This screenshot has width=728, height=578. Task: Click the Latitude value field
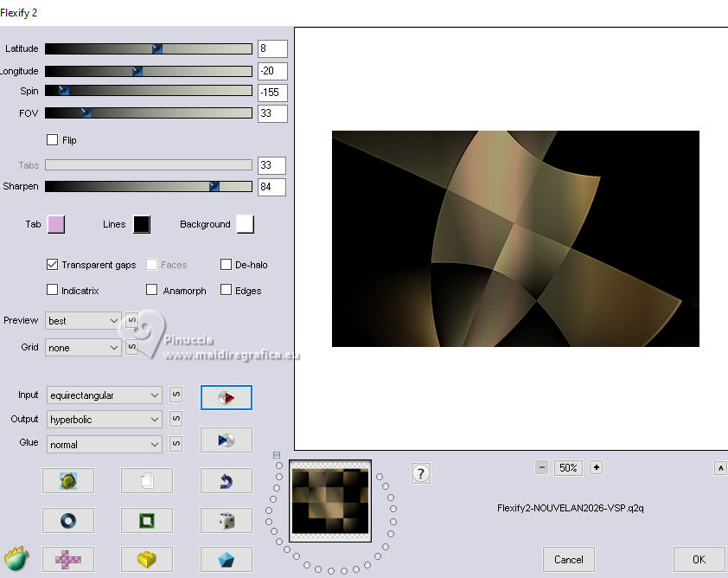point(271,49)
